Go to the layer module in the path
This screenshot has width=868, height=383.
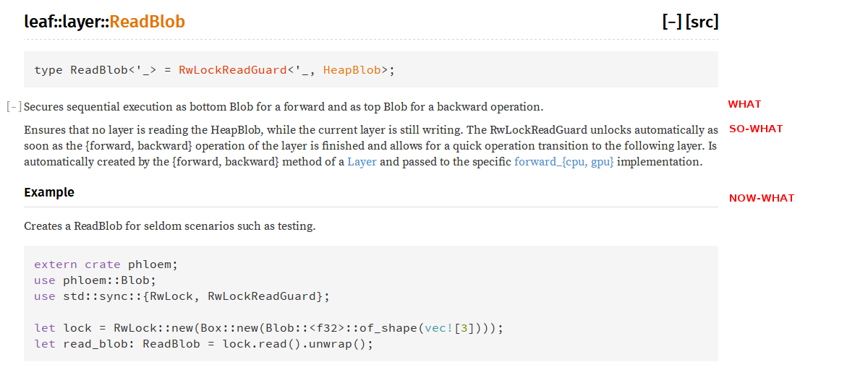point(80,22)
